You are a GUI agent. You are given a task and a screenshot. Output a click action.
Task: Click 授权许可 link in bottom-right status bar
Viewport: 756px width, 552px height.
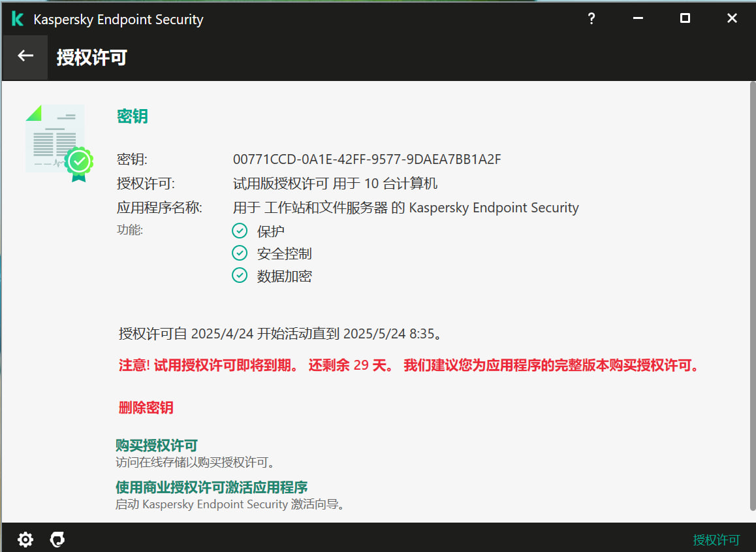(716, 540)
